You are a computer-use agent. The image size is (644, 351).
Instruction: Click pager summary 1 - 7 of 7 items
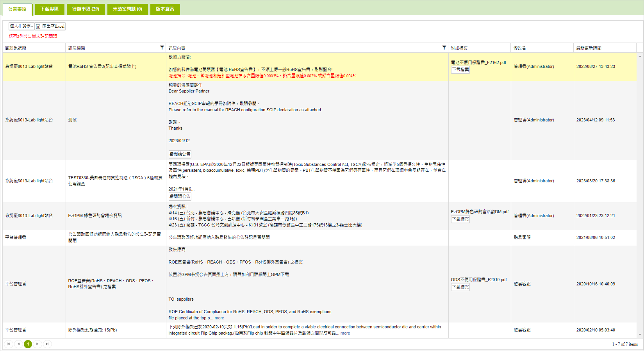[625, 344]
